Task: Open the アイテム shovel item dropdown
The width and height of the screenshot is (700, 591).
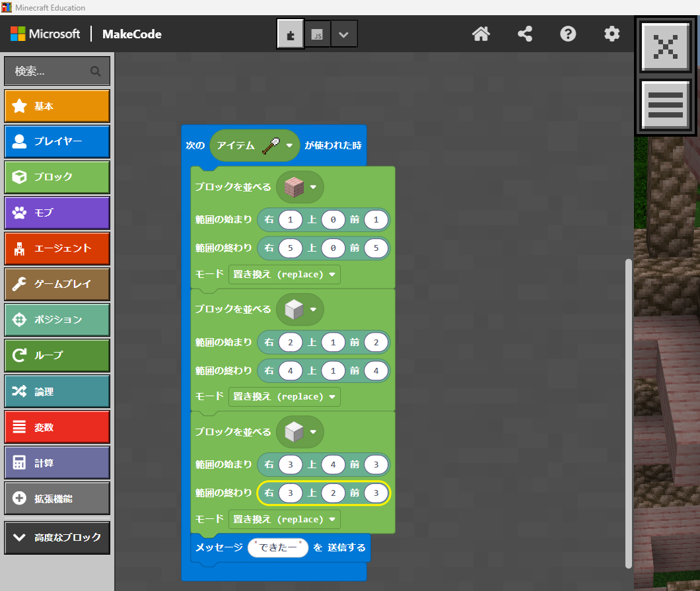Action: pos(254,145)
